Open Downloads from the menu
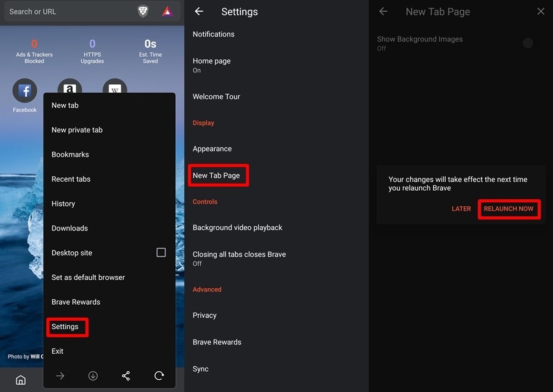 109,228
